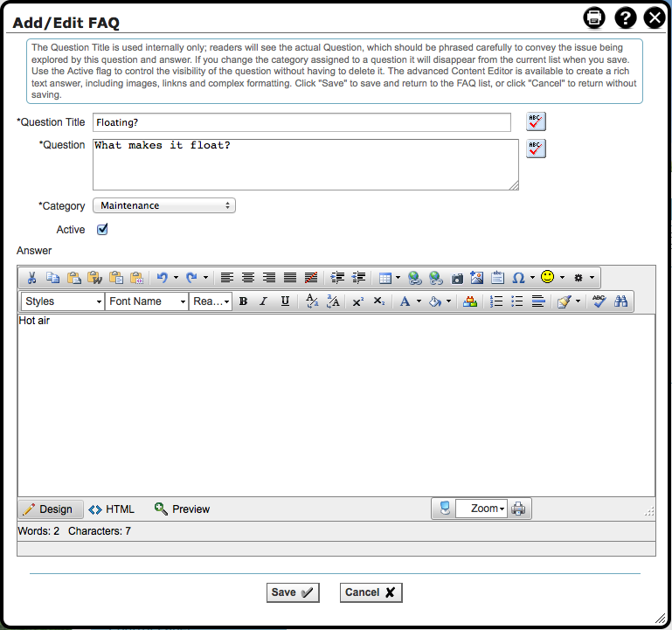Expand the undo history arrow

pos(176,278)
